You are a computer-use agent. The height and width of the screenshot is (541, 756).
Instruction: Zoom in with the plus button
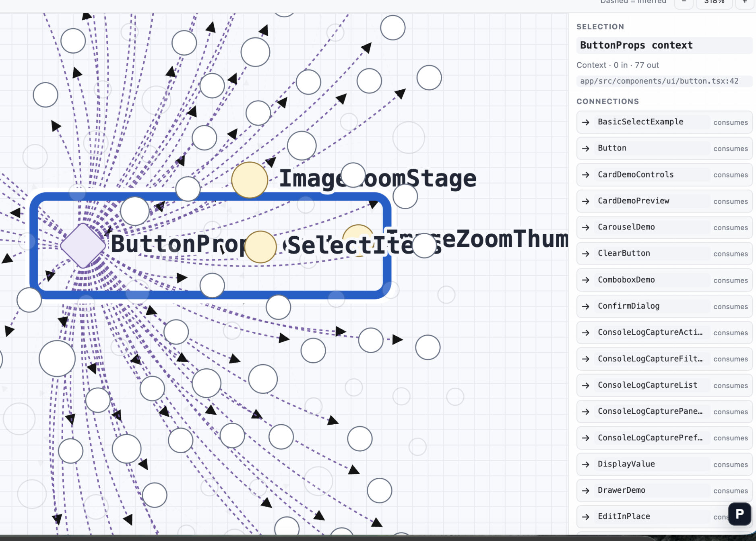point(745,2)
